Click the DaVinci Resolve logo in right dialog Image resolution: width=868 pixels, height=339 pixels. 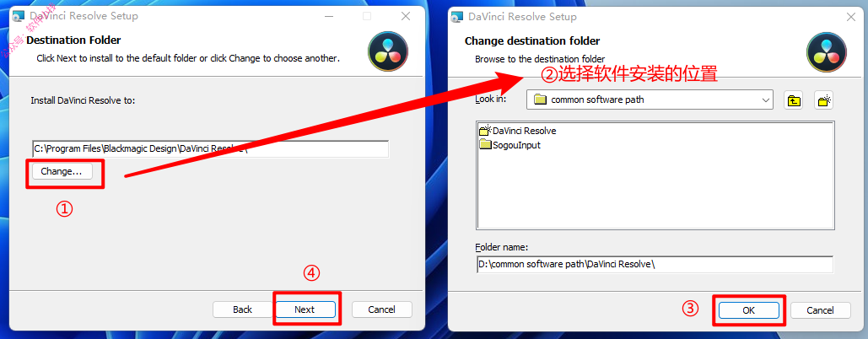[x=825, y=51]
